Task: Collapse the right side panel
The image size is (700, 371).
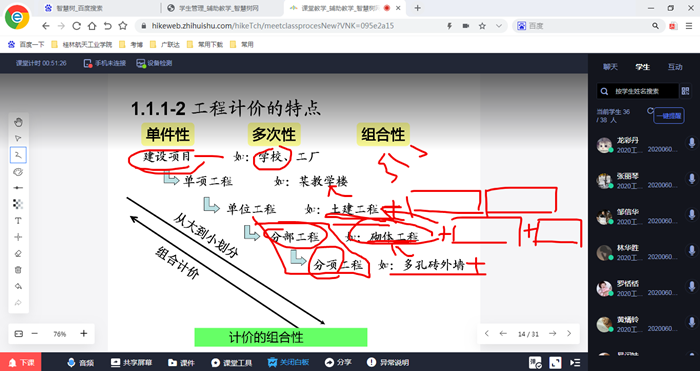Action: pyautogui.click(x=576, y=363)
